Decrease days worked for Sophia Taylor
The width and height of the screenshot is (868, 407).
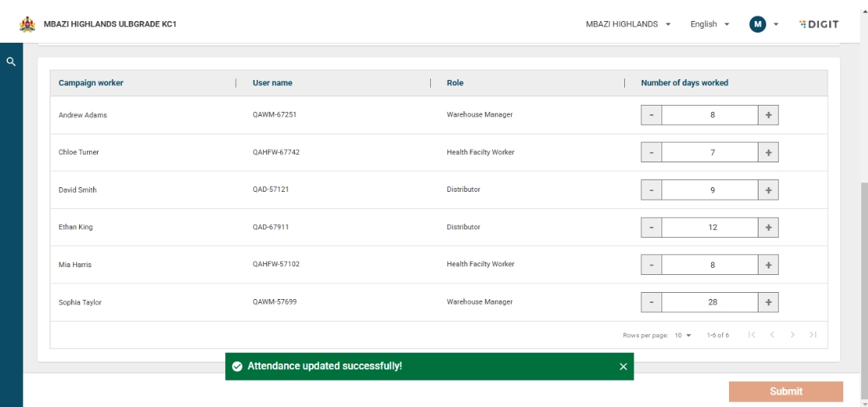point(651,302)
